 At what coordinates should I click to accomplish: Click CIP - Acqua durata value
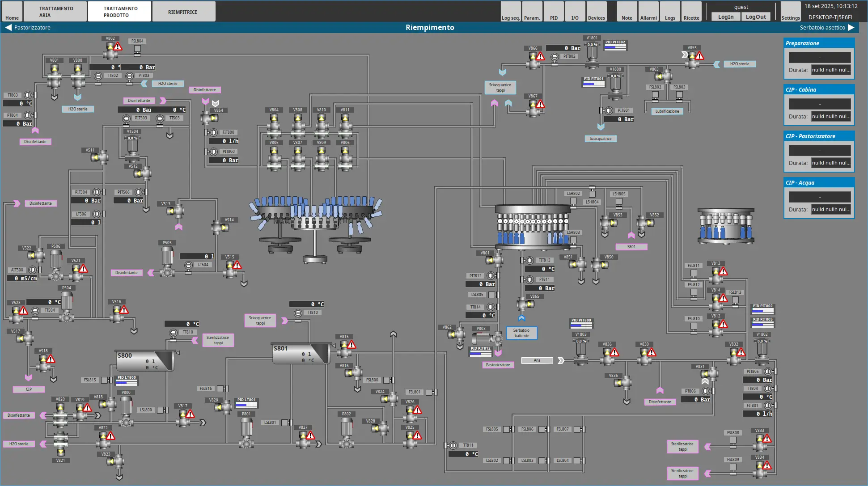click(x=831, y=209)
